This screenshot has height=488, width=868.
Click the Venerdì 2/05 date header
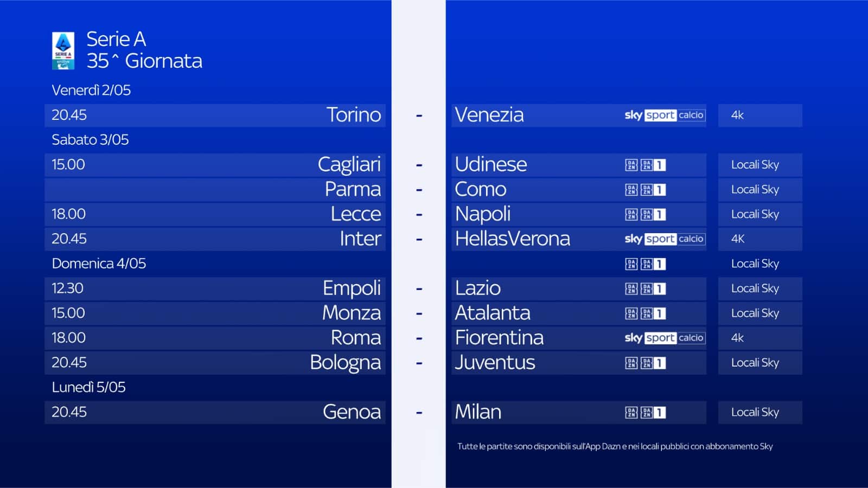pos(91,90)
